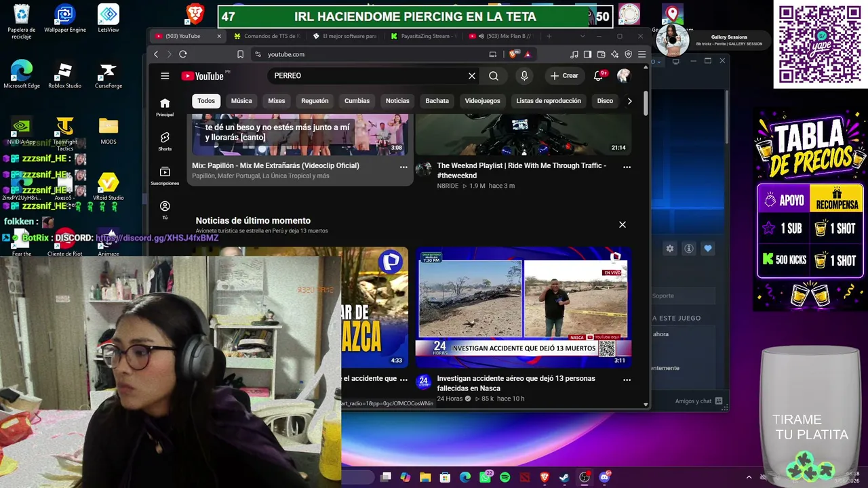Click the YouTube logo
Viewport: 868px width, 488px height.
[203, 76]
